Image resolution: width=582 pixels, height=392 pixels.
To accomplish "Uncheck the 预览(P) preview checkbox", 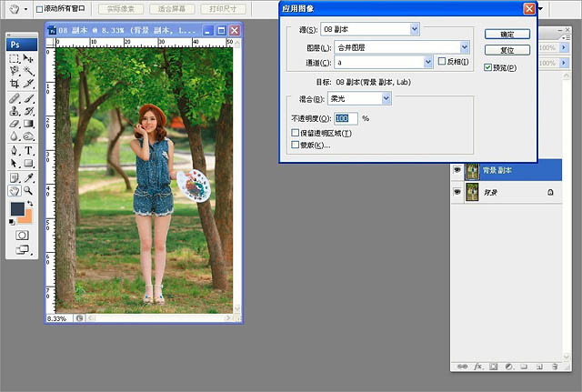I will click(x=489, y=67).
